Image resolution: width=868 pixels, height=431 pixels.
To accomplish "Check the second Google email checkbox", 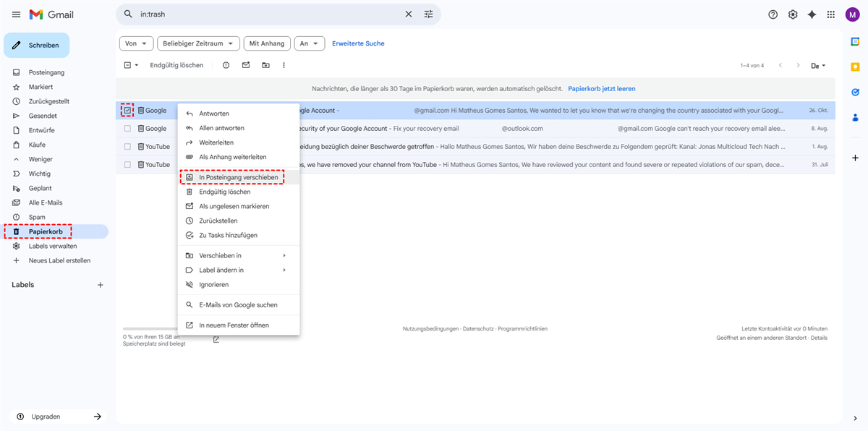I will [127, 129].
